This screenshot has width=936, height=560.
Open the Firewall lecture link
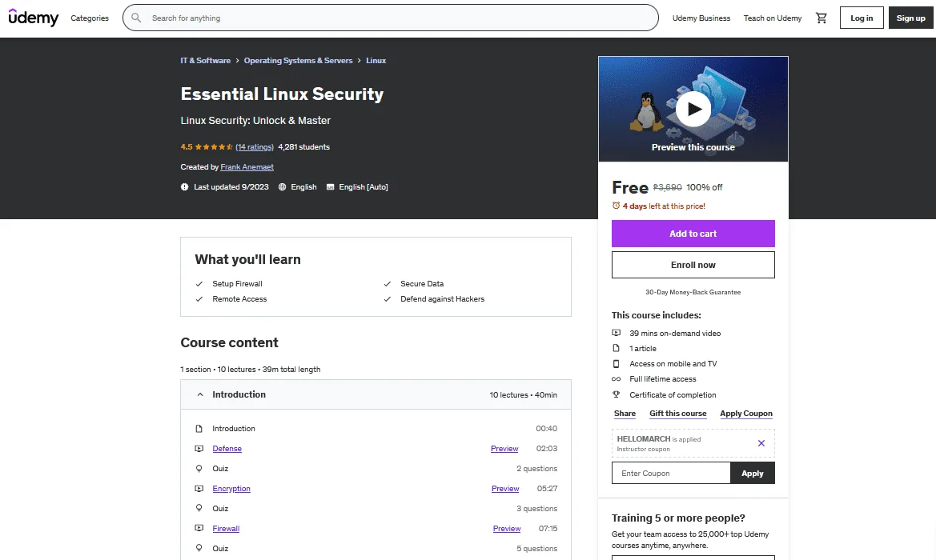(226, 528)
